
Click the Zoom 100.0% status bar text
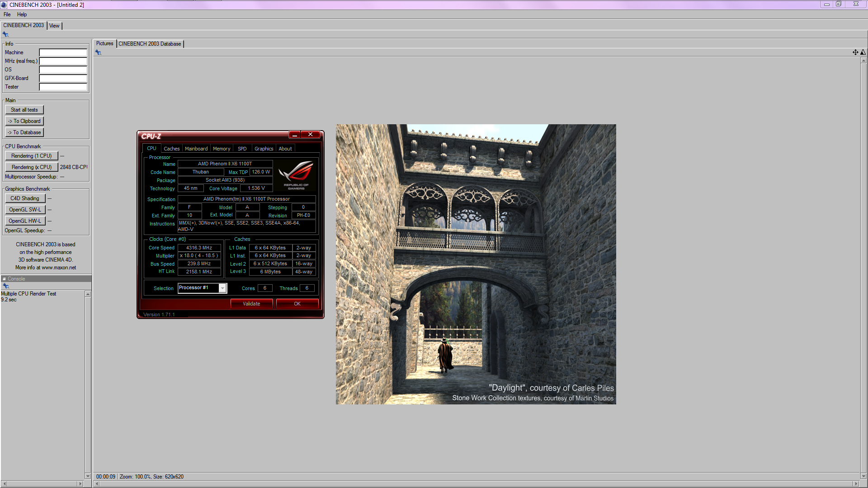click(135, 477)
